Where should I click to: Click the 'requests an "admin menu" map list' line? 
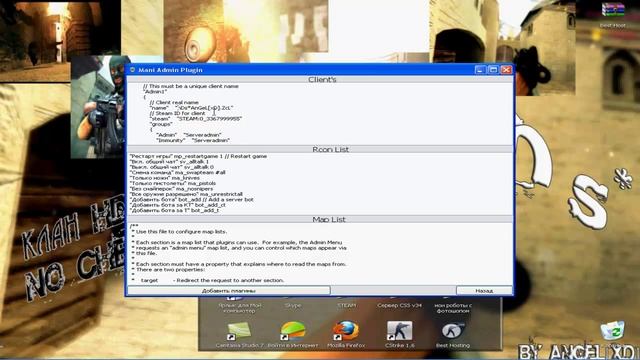[x=239, y=248]
